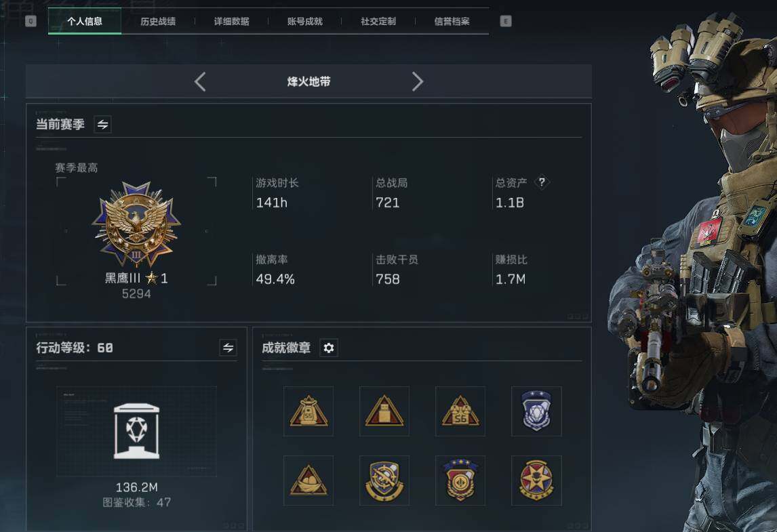This screenshot has height=532, width=777.
Task: Click the 黑鹰III eagle rank emblem
Action: point(136,224)
